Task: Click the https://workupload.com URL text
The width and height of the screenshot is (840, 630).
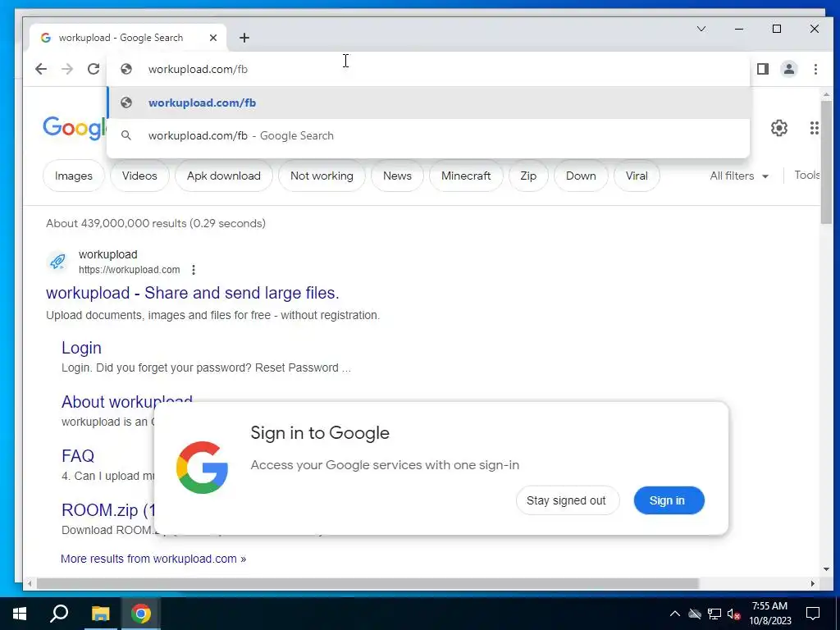Action: coord(129,270)
